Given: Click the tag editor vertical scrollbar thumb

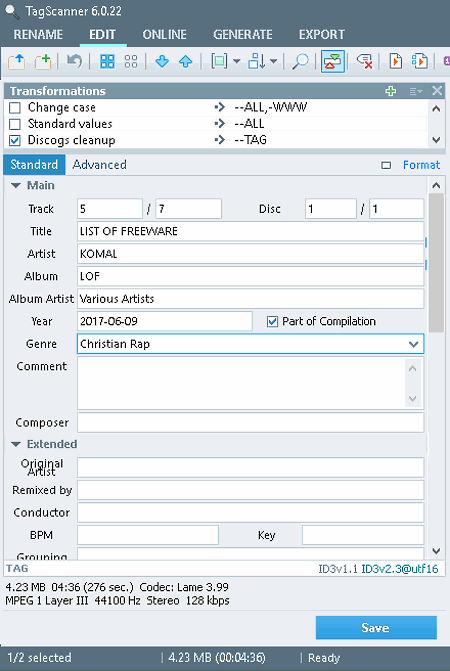Looking at the screenshot, I should (436, 263).
